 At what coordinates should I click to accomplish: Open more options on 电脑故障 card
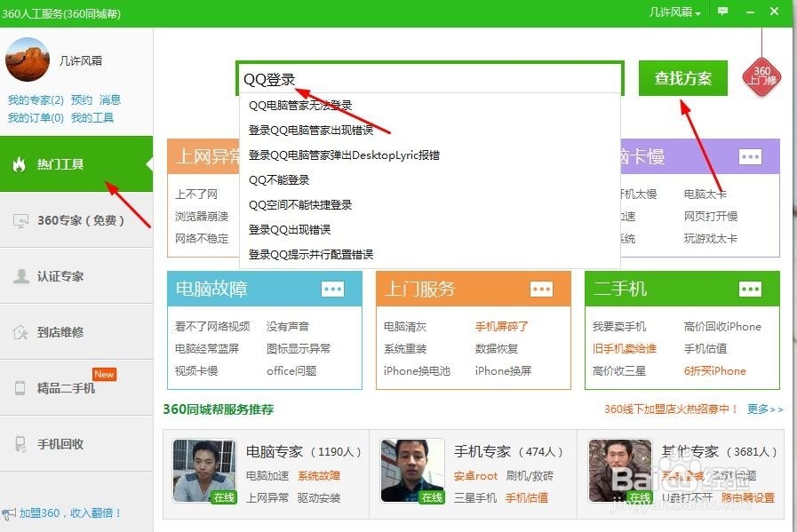point(333,290)
